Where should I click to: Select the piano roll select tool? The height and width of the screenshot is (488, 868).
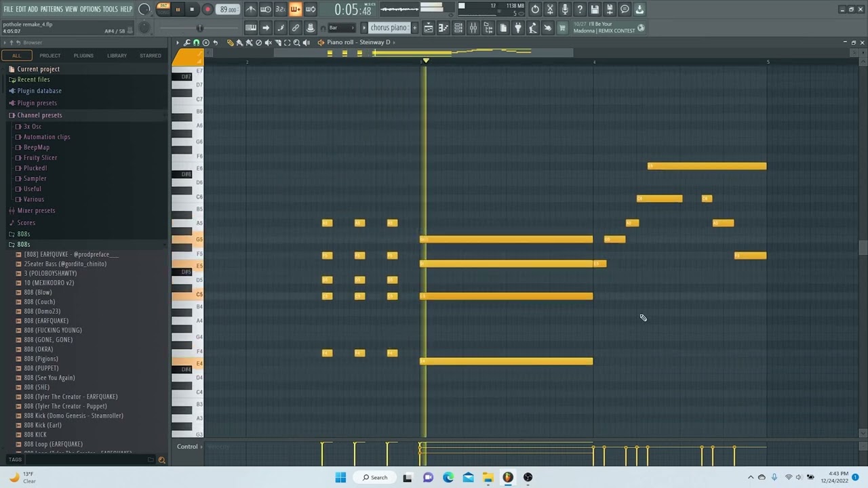click(x=288, y=42)
